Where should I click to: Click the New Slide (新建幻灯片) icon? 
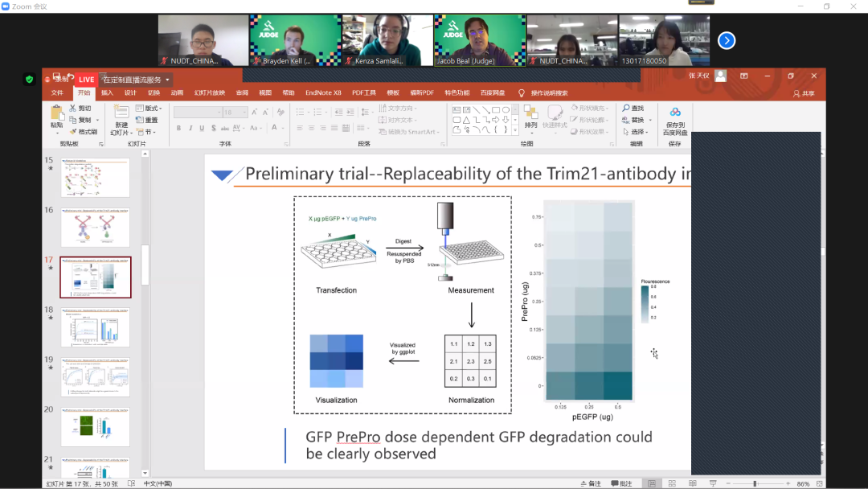coord(121,113)
